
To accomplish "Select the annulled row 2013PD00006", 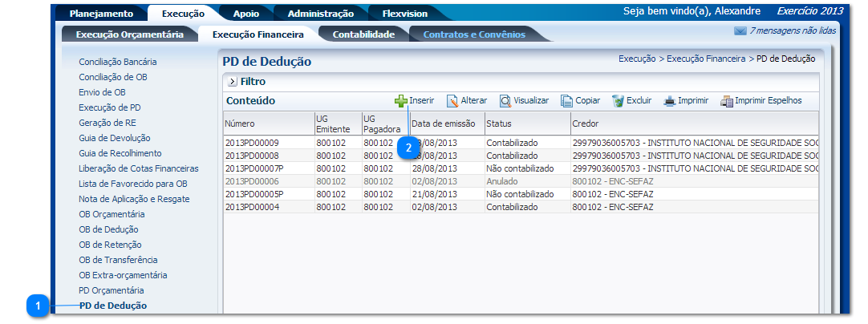I will point(252,181).
